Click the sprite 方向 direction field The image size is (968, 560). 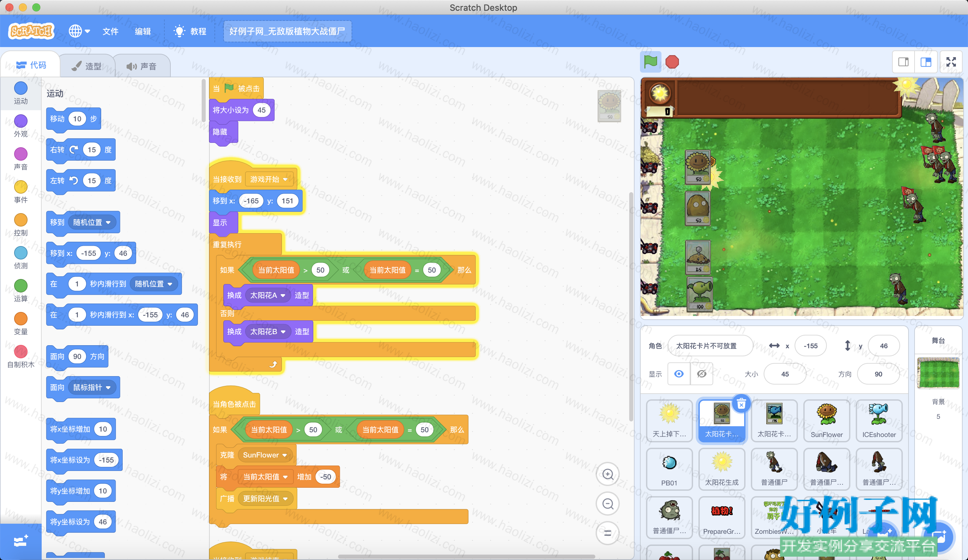pyautogui.click(x=878, y=374)
